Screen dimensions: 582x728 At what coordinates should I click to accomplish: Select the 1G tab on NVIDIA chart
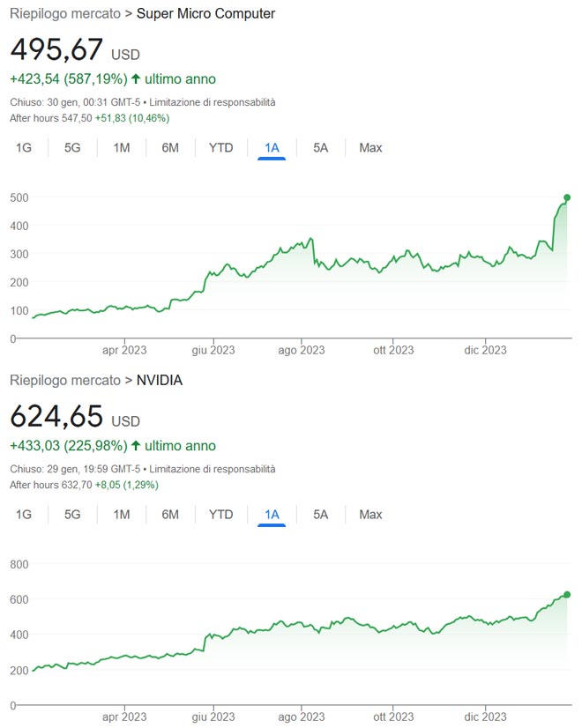(24, 514)
